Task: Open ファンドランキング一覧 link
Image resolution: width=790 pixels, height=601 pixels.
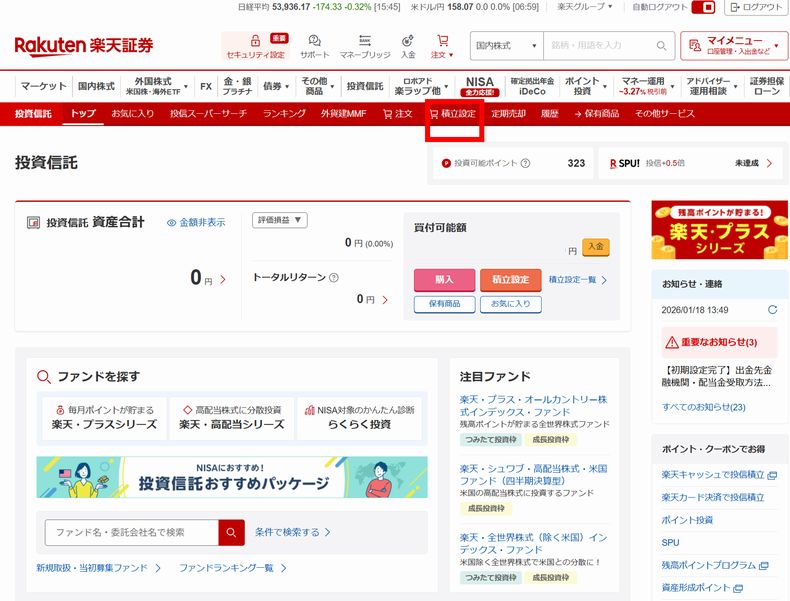Action: [233, 568]
